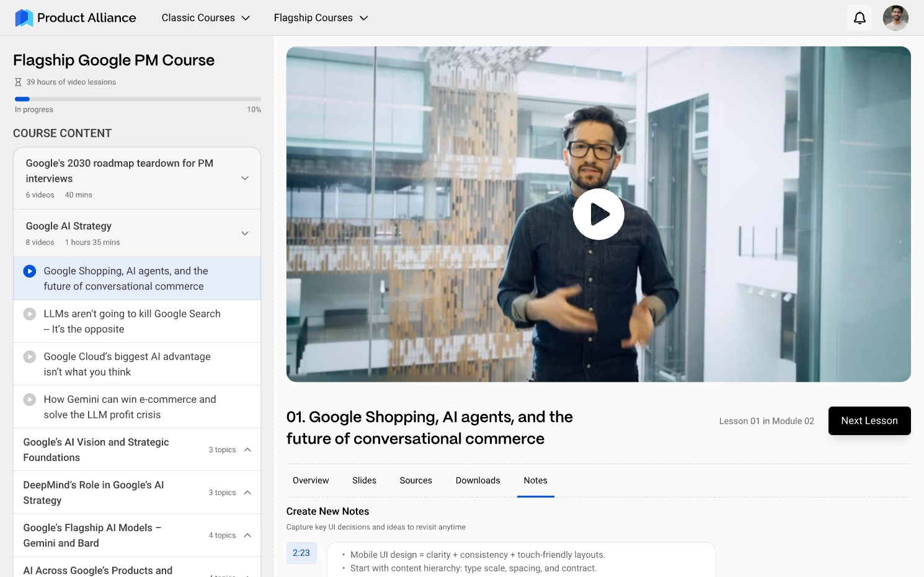The width and height of the screenshot is (924, 577).
Task: Open the Classic Courses dropdown
Action: pos(205,17)
